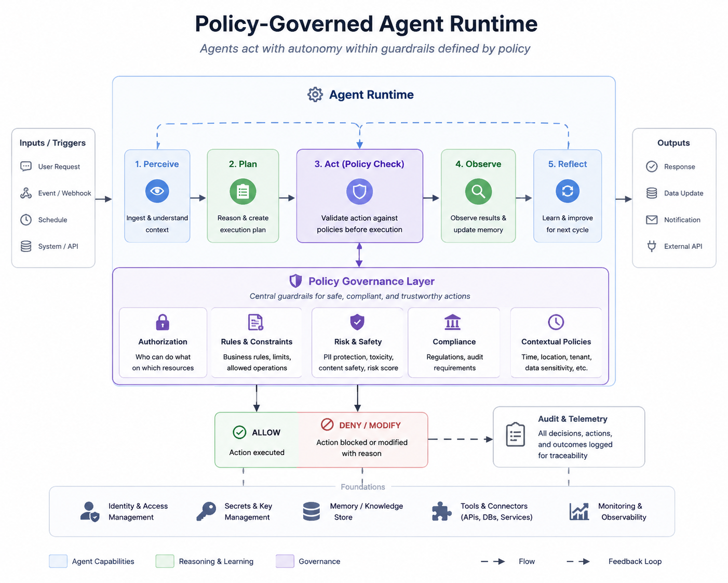Click the Observe magnifier icon
This screenshot has height=583, width=728.
pos(478,192)
